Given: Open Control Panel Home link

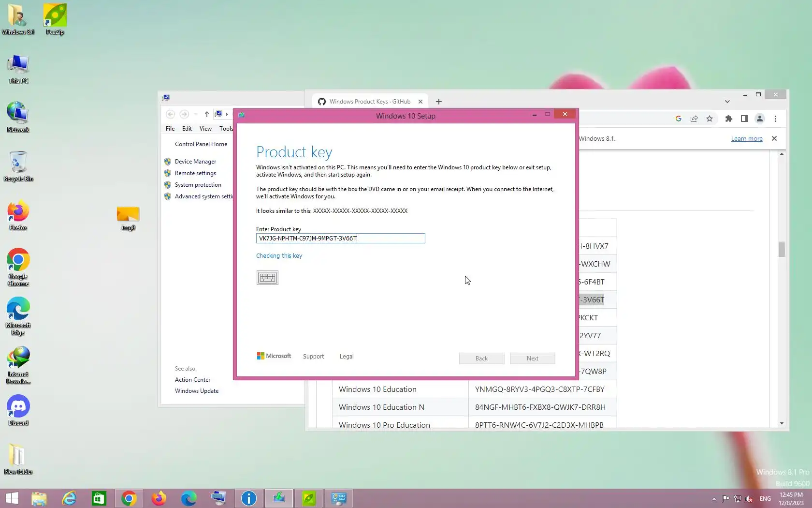Looking at the screenshot, I should coord(201,144).
